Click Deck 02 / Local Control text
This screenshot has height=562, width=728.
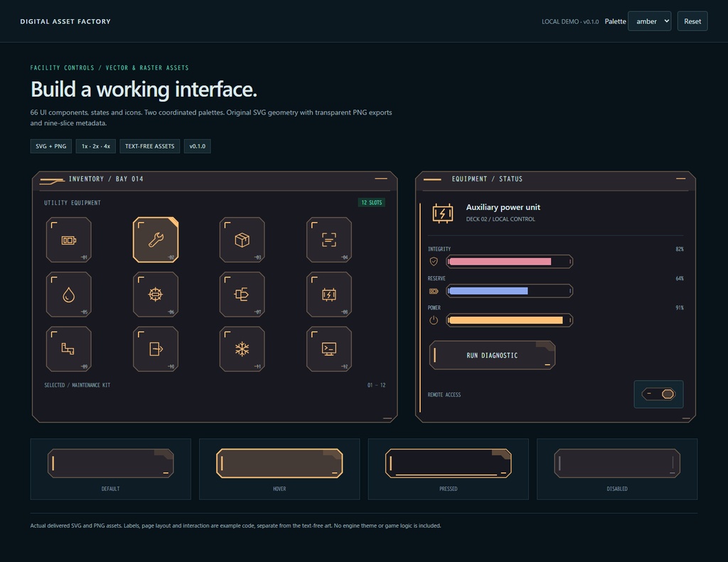[x=500, y=219]
